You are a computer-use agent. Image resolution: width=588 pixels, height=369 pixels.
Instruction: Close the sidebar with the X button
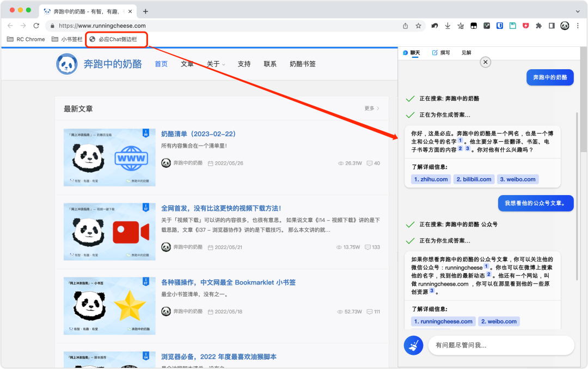pyautogui.click(x=486, y=63)
